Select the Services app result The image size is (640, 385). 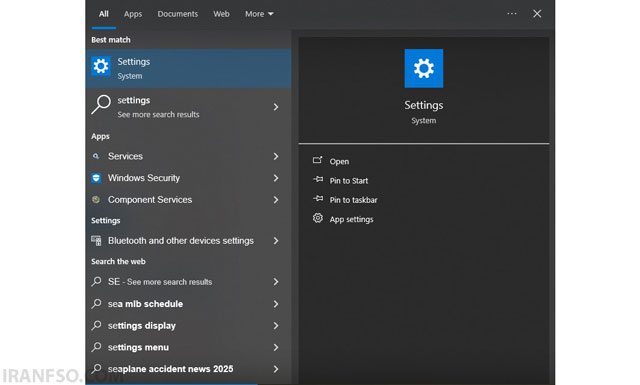188,156
